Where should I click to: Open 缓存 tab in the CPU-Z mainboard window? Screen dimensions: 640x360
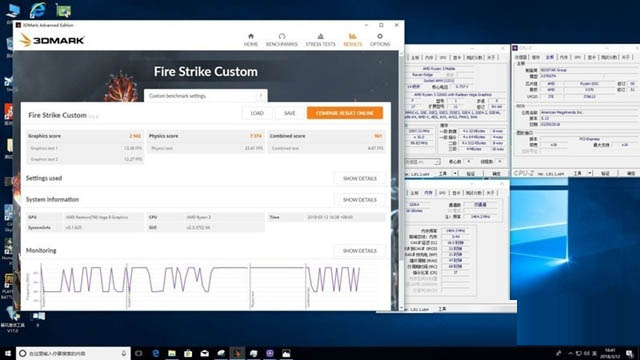pyautogui.click(x=536, y=58)
